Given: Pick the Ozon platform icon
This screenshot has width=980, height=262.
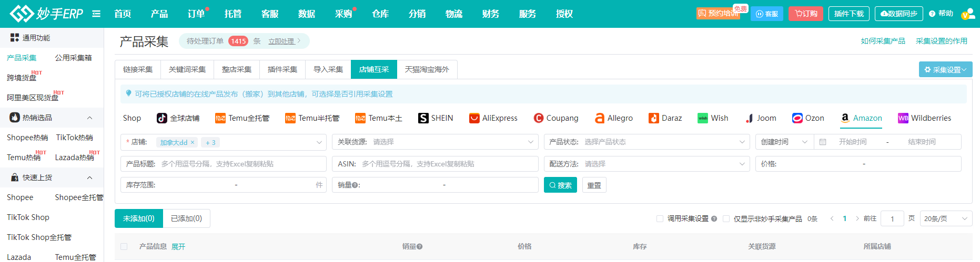Looking at the screenshot, I should [797, 118].
